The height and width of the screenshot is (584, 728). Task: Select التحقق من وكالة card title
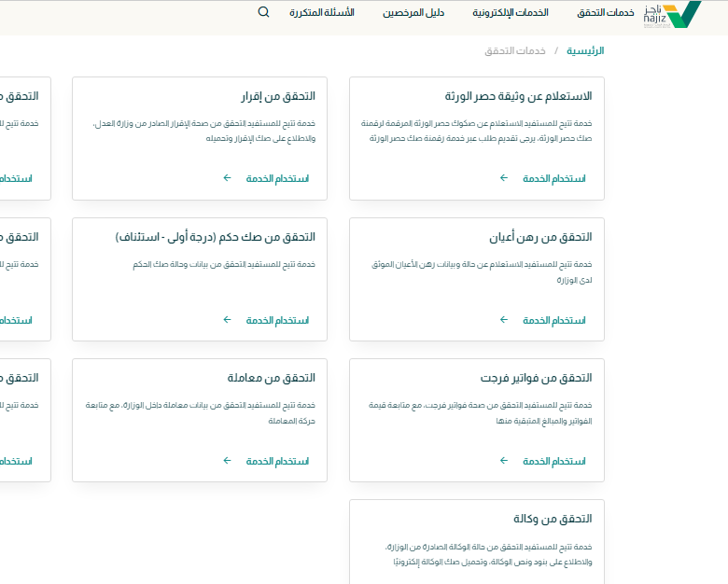coord(553,519)
